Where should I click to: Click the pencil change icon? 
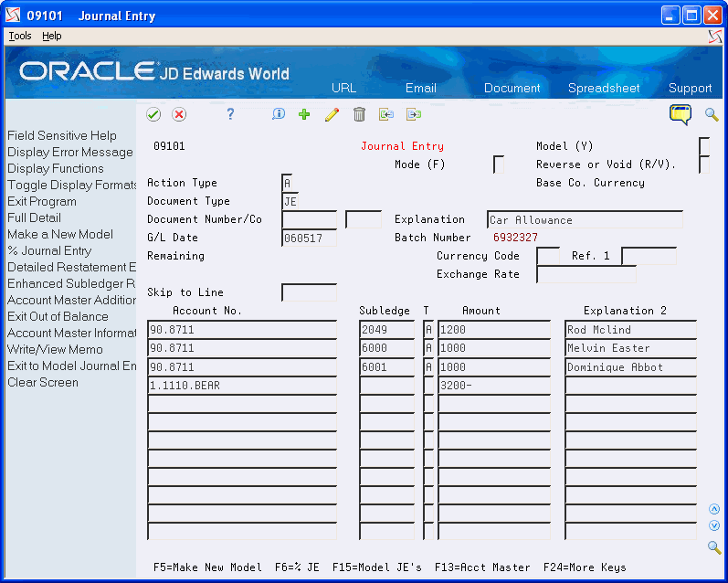[332, 114]
